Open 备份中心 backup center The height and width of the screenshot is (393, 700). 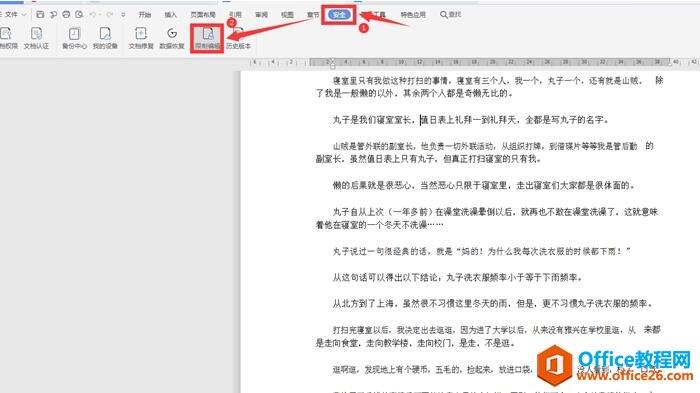pos(74,38)
